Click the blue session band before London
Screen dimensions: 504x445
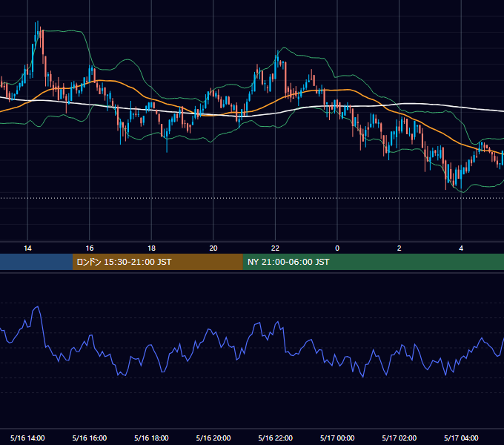point(36,262)
